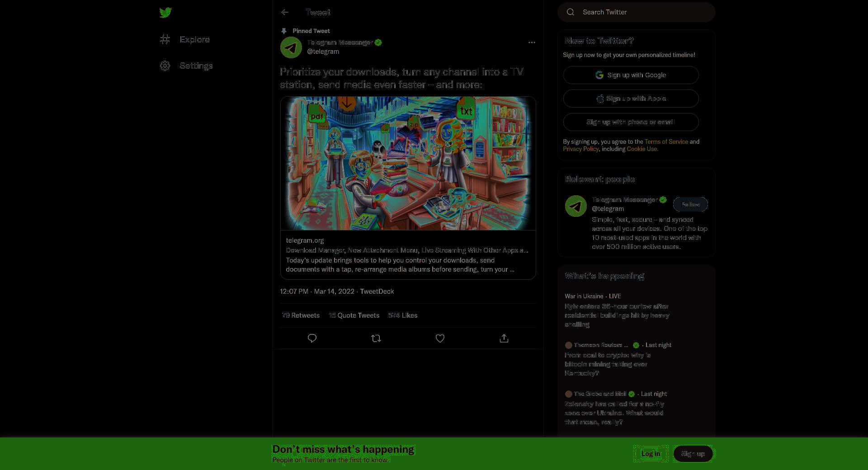This screenshot has width=868, height=470.
Task: Open Globe and Mail no-fly zone story
Action: (614, 413)
